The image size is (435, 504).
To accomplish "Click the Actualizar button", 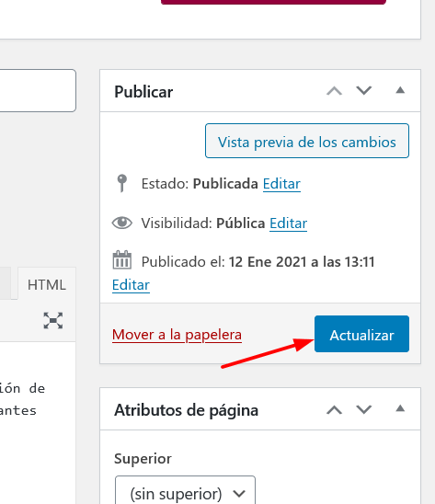I will (x=361, y=334).
